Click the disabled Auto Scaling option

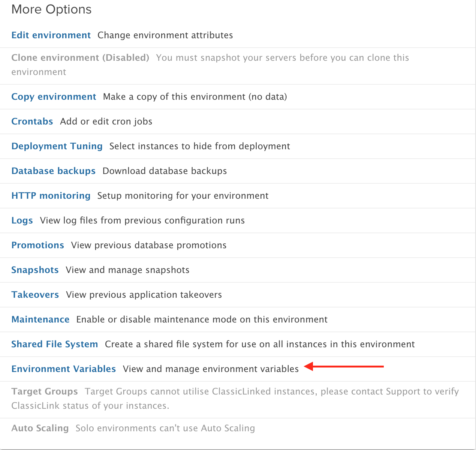40,428
